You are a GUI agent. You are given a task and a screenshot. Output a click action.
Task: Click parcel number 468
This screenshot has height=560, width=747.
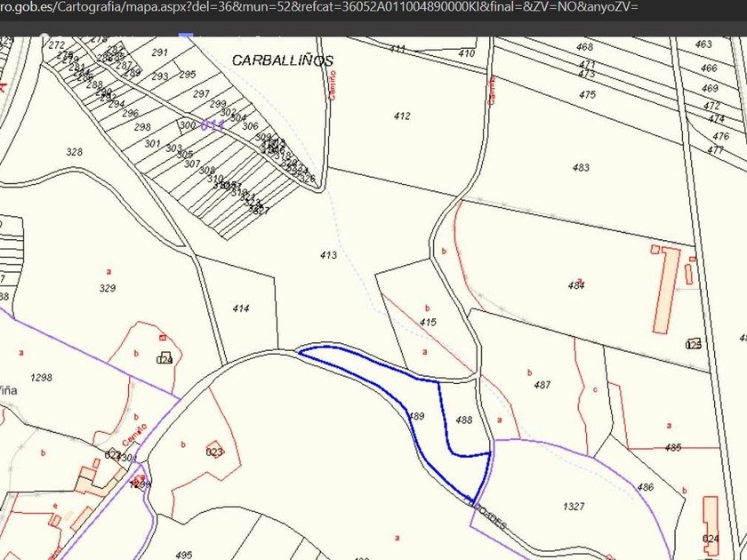[x=584, y=46]
